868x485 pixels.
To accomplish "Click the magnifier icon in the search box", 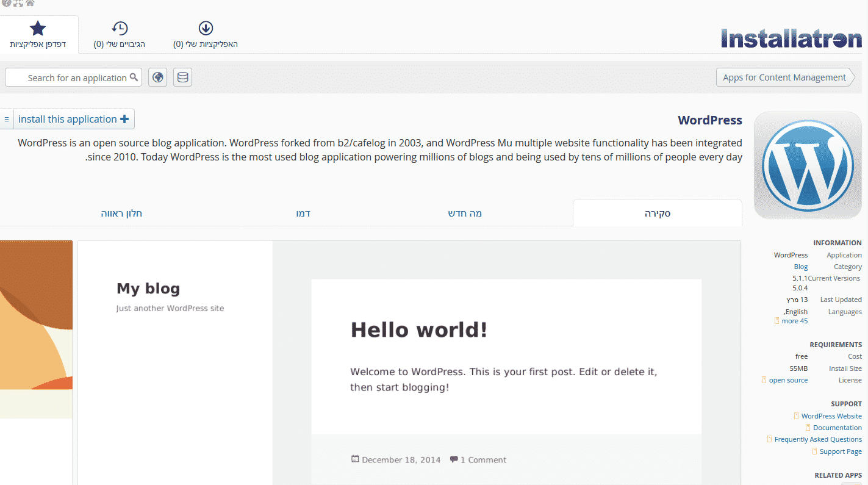I will 134,77.
